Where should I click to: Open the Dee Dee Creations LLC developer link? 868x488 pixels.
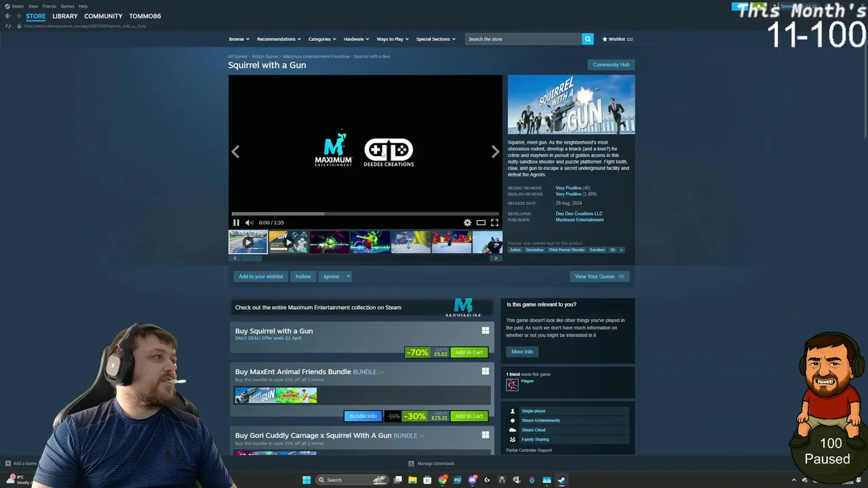(579, 213)
